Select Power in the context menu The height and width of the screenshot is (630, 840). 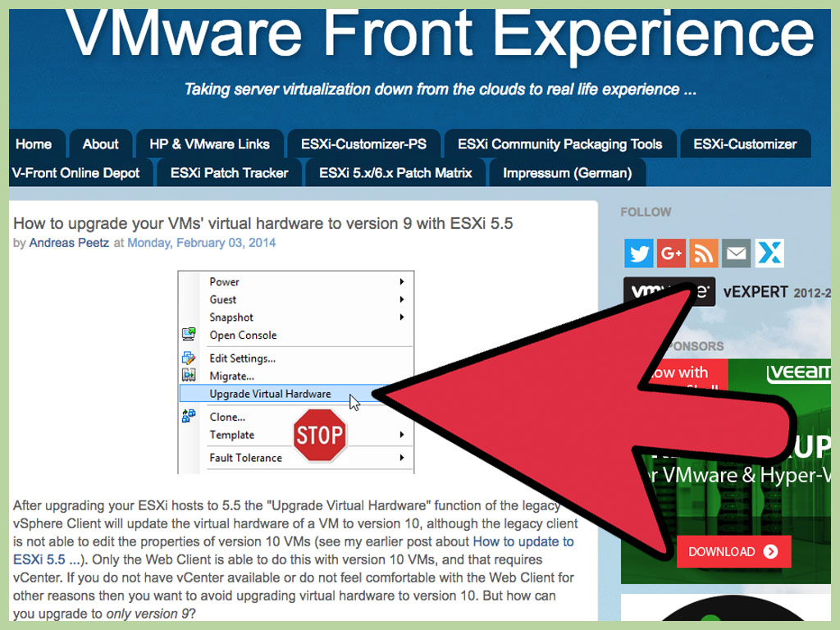(x=224, y=281)
